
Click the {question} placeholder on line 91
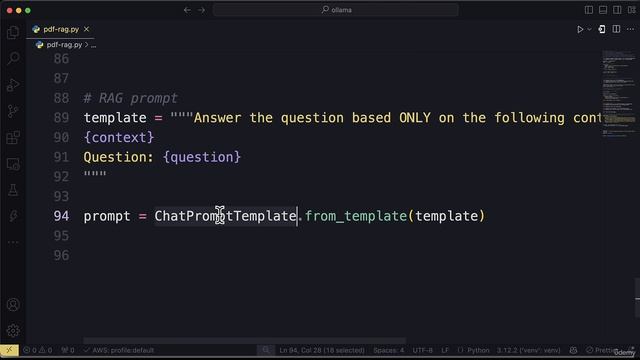click(202, 157)
